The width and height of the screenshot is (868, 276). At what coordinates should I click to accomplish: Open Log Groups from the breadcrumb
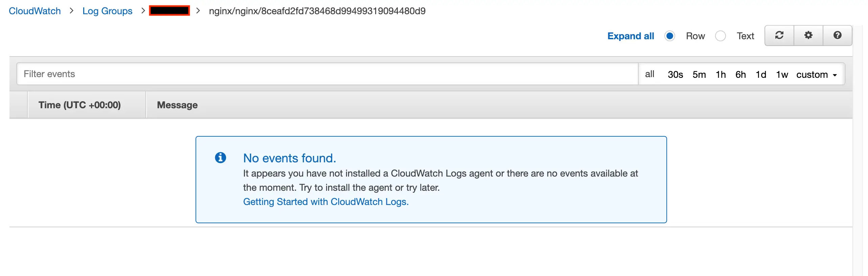coord(107,11)
